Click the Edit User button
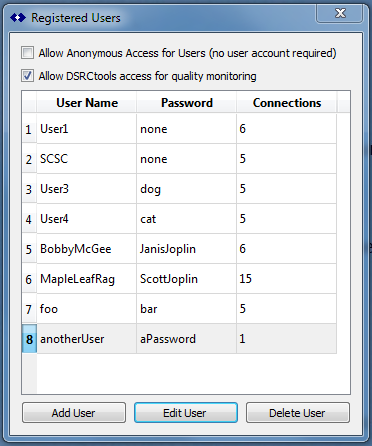Screen dimensions: 372x446 [186, 413]
